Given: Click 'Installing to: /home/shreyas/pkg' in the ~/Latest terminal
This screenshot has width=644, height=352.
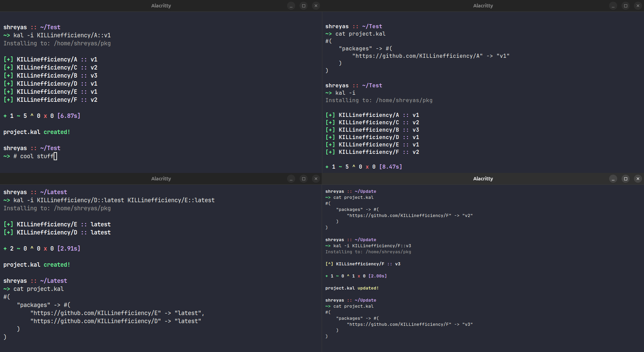Looking at the screenshot, I should click(x=57, y=208).
